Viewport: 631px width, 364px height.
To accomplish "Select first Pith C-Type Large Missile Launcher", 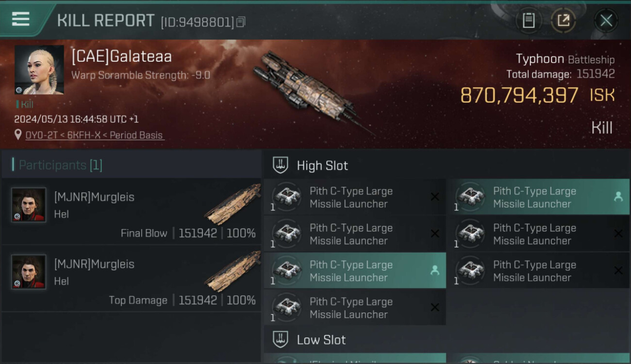I will point(351,198).
